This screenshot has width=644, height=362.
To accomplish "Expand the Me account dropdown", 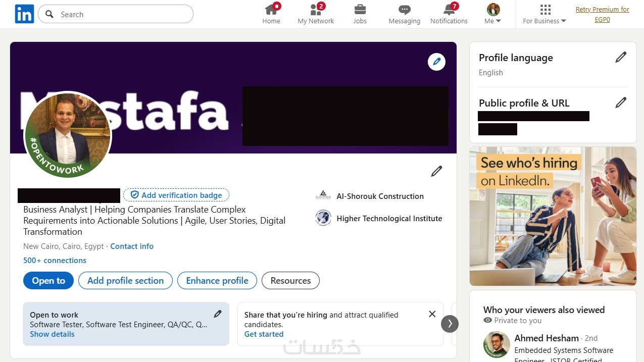I will click(492, 14).
